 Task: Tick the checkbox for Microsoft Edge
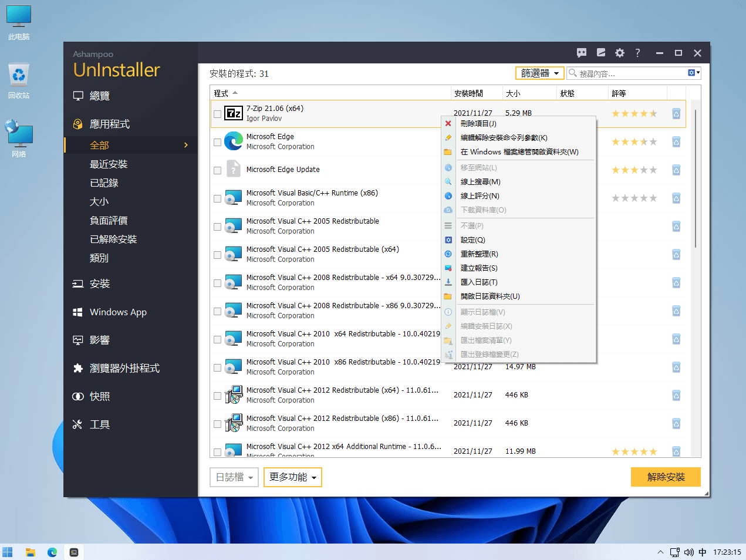click(217, 142)
